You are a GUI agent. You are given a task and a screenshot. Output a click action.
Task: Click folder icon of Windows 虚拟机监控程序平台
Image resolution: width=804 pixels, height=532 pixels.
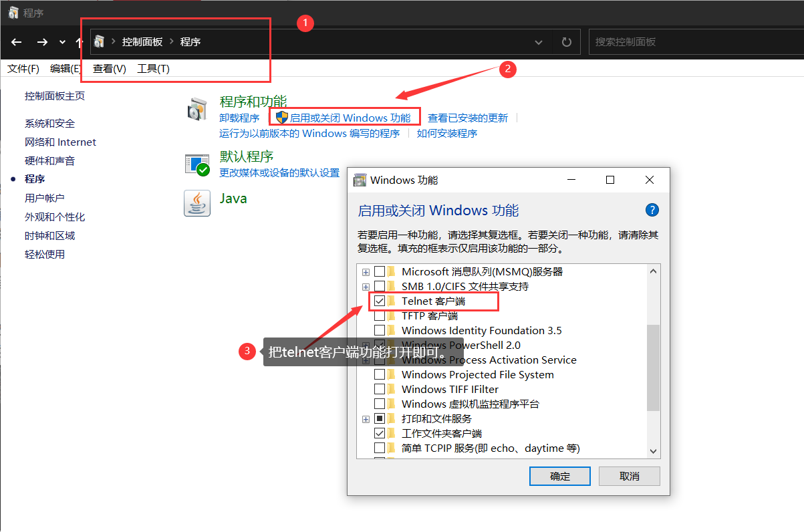pos(392,404)
